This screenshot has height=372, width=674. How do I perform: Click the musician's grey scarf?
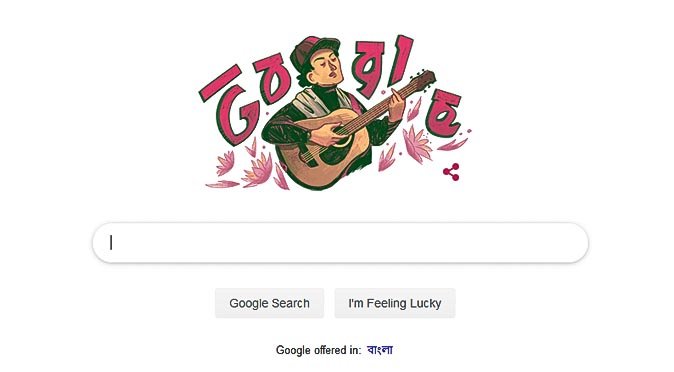coord(309,103)
